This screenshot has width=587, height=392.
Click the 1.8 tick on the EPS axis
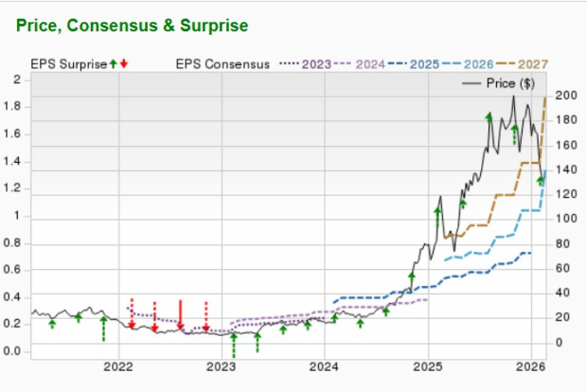pyautogui.click(x=12, y=107)
